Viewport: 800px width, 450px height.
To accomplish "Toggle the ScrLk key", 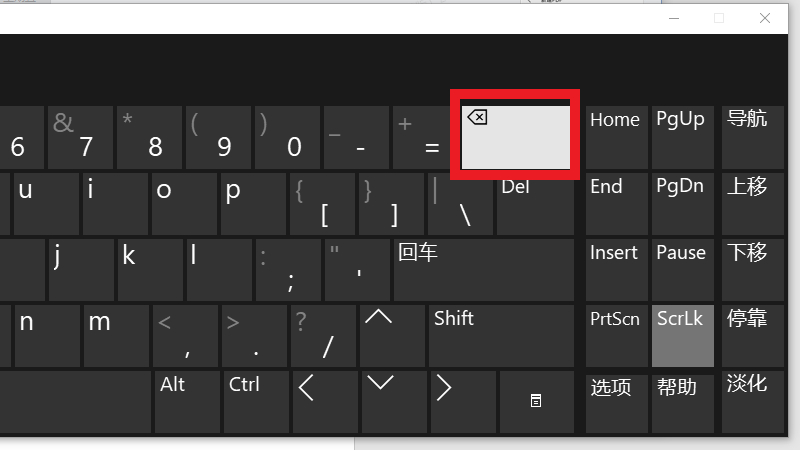I will point(682,335).
